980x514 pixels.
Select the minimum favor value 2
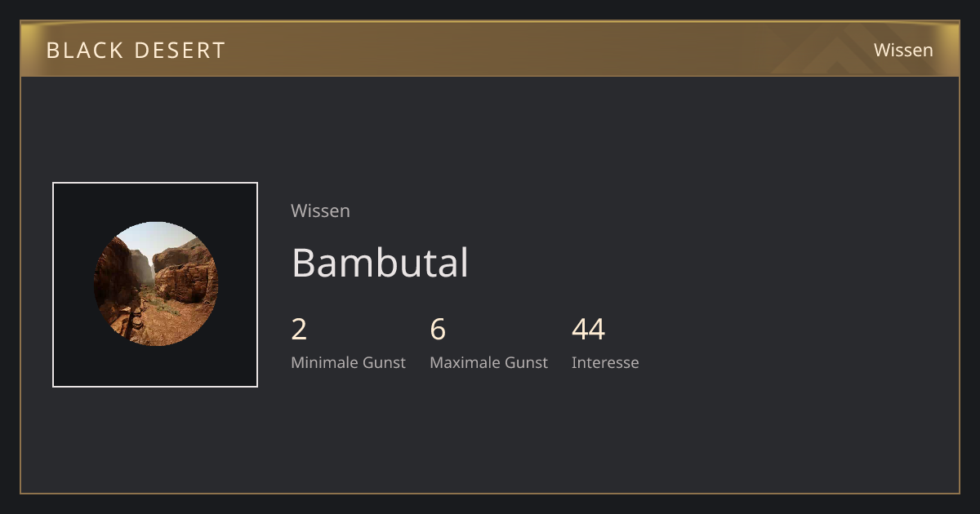[x=299, y=330]
